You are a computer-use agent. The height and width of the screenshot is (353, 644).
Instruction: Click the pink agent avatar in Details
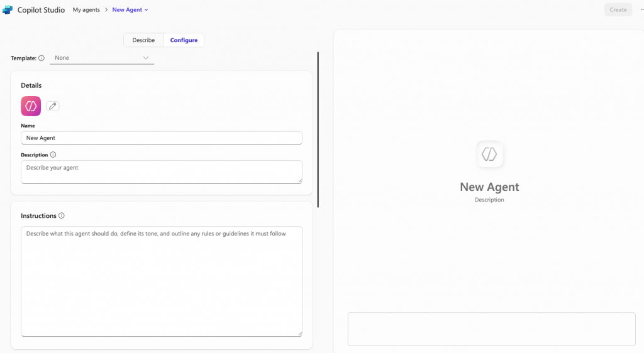coord(31,106)
